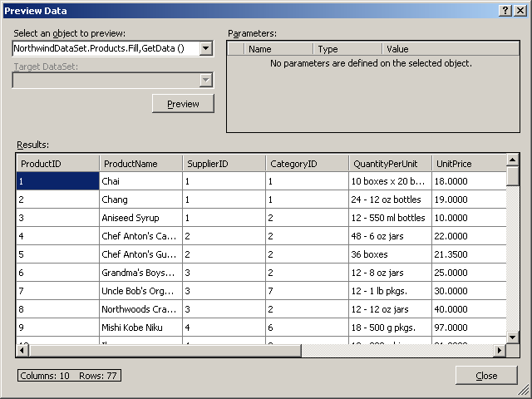Click the Close button
The image size is (532, 399).
[486, 376]
